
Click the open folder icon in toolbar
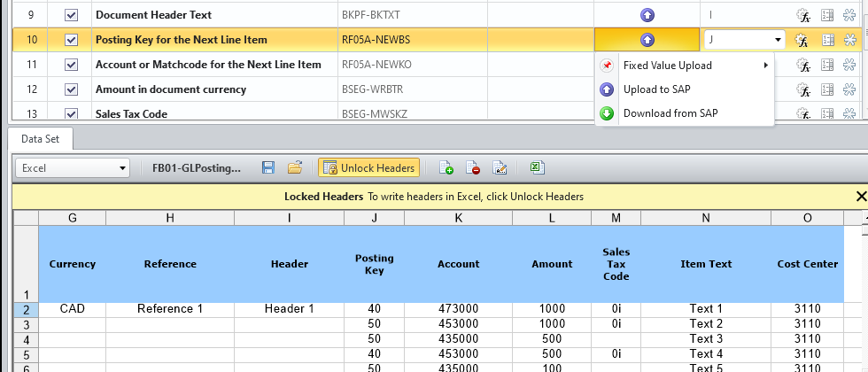pyautogui.click(x=295, y=168)
